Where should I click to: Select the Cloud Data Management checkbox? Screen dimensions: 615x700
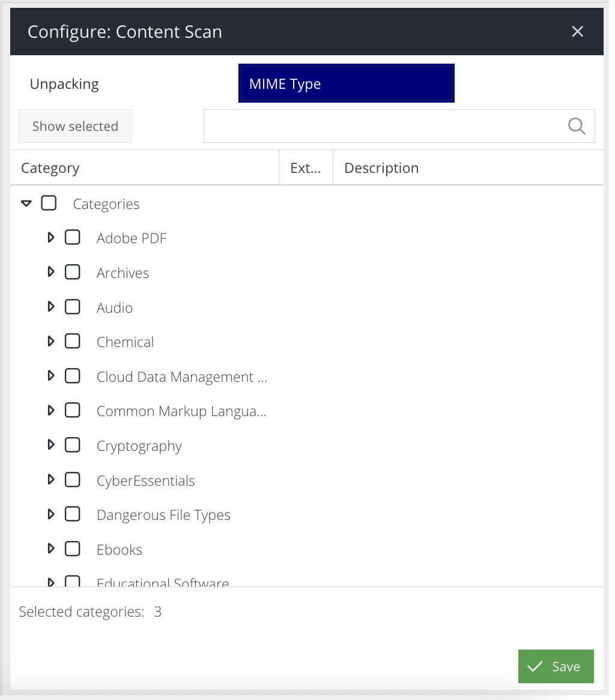[x=72, y=376]
